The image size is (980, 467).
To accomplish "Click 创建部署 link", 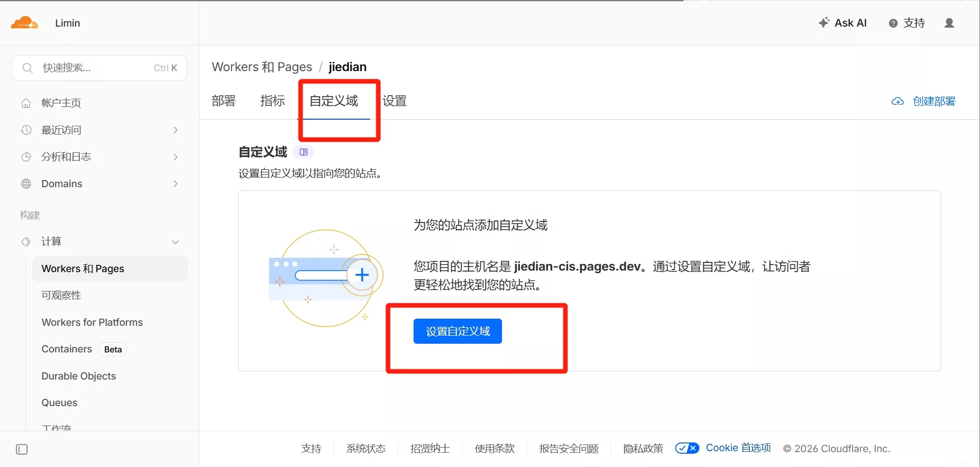I will point(934,101).
